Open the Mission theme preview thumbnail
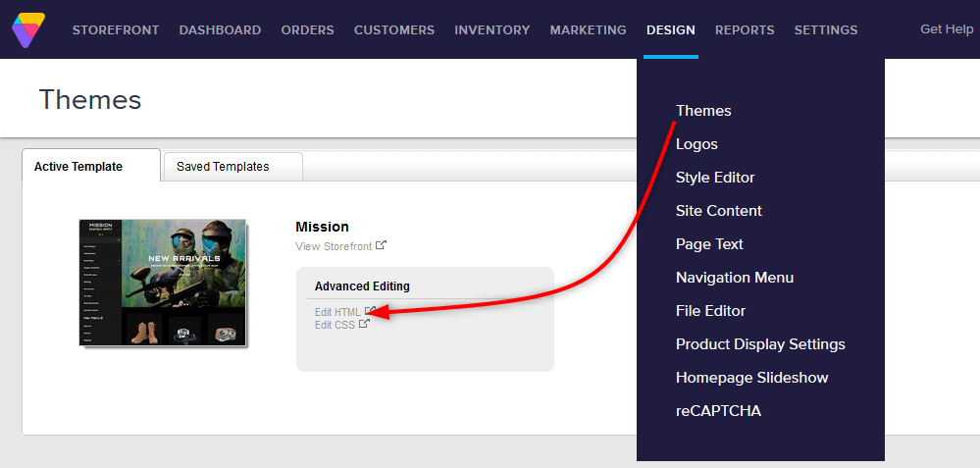The image size is (980, 468). 163,283
